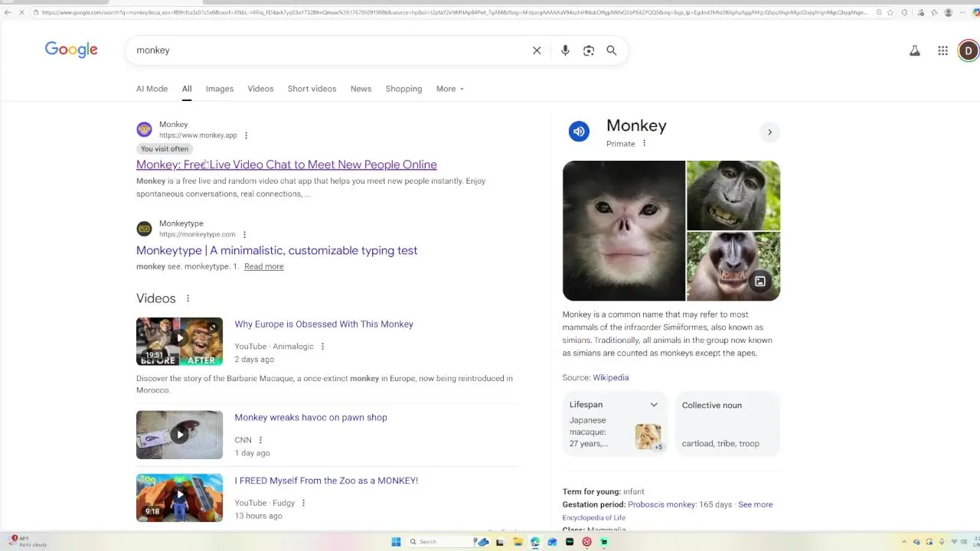Play Fudgy zoo video thumbnail
The width and height of the screenshot is (980, 551).
click(x=179, y=497)
